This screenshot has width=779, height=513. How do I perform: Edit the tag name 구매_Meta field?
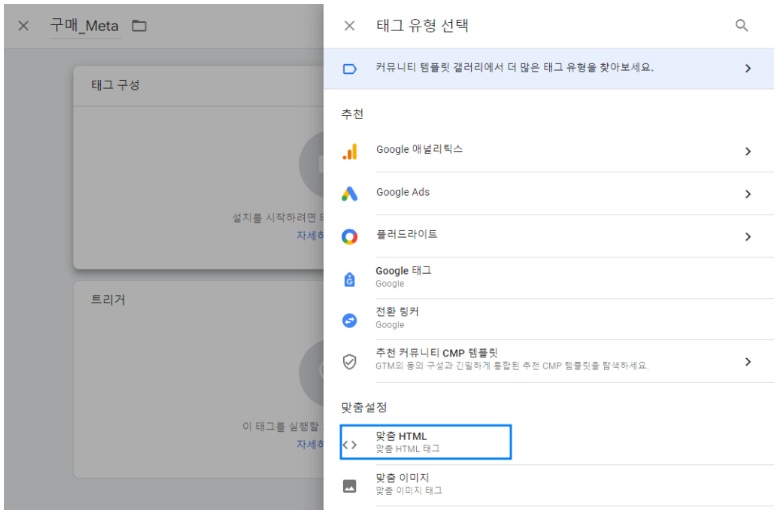[x=84, y=26]
